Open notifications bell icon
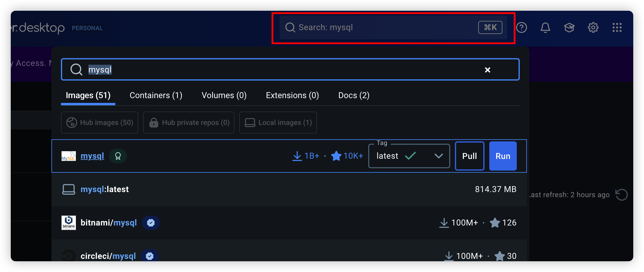The height and width of the screenshot is (272, 644). (545, 28)
